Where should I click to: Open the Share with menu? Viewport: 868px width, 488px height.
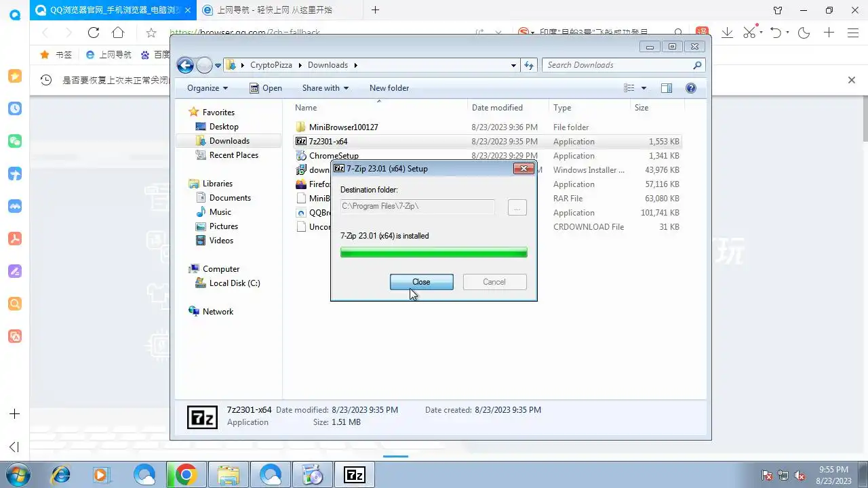coord(325,88)
